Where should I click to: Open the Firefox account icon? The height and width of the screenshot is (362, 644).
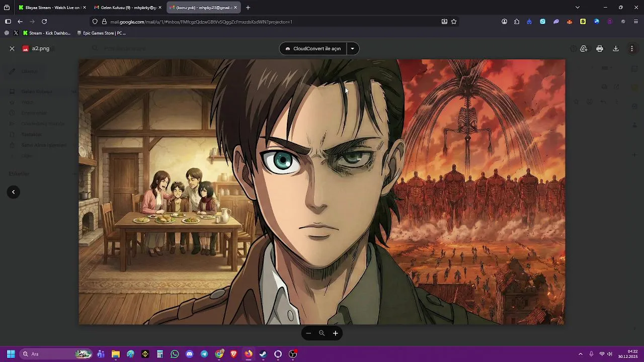(504, 22)
